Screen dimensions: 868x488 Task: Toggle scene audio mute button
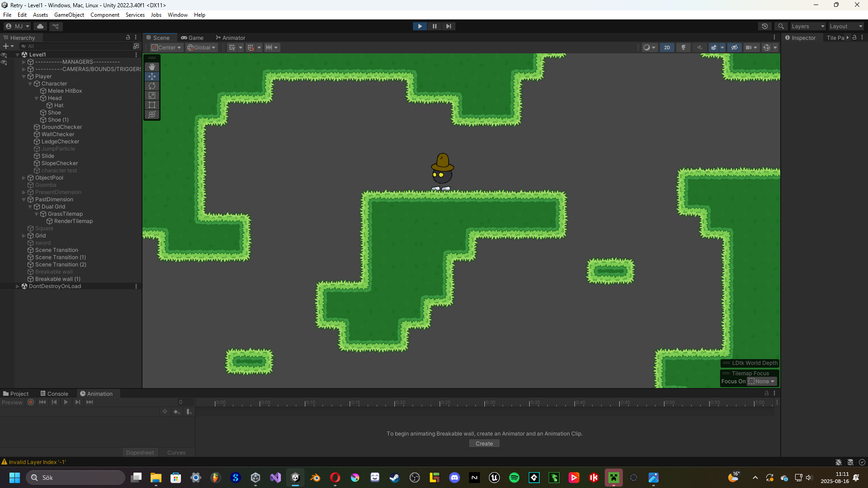pos(699,47)
